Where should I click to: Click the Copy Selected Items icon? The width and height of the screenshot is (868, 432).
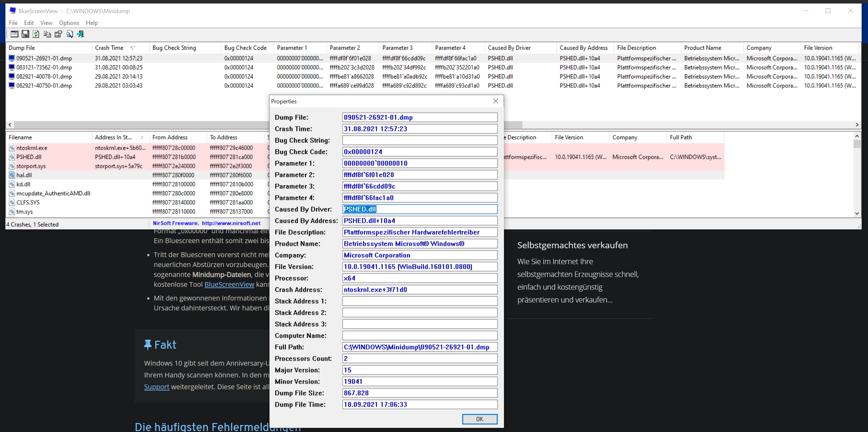47,34
